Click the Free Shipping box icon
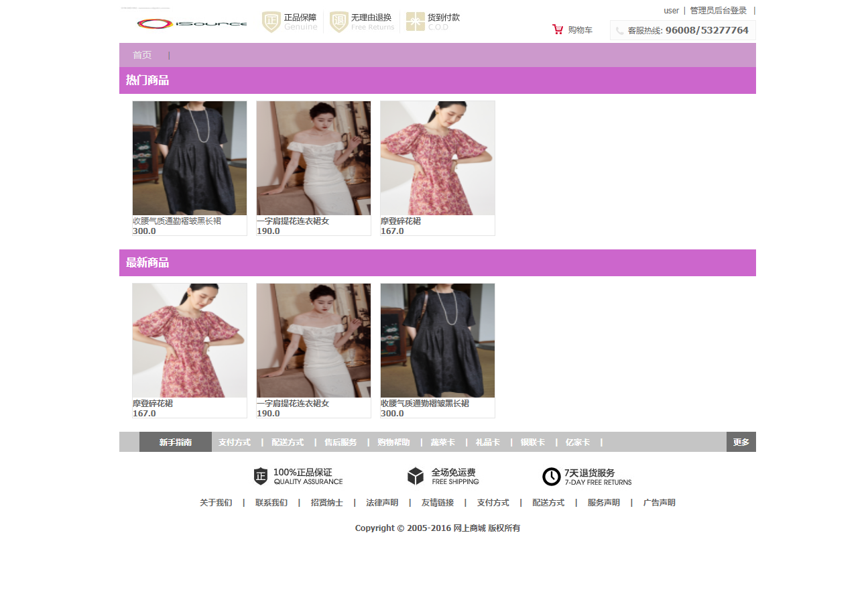Screen dimensions: 868x592 416,476
